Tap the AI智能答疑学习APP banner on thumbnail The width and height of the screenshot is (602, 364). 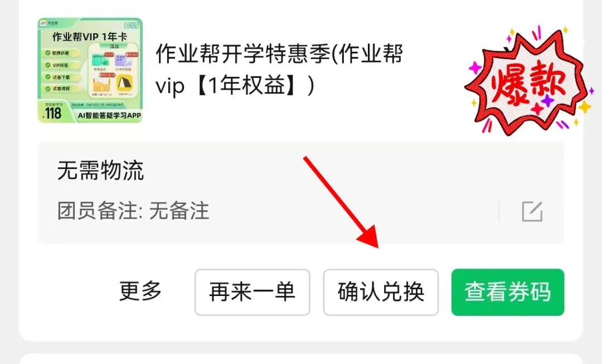(109, 115)
